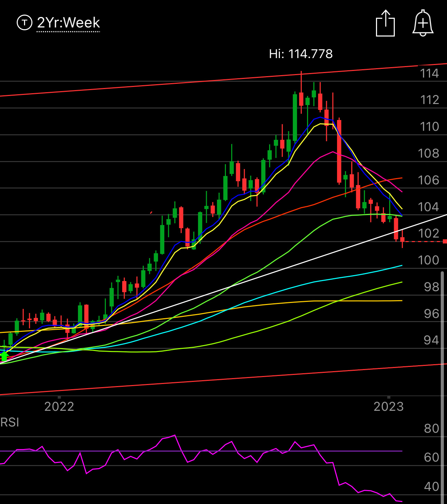Tap the red current-price marker on axis

[445, 241]
